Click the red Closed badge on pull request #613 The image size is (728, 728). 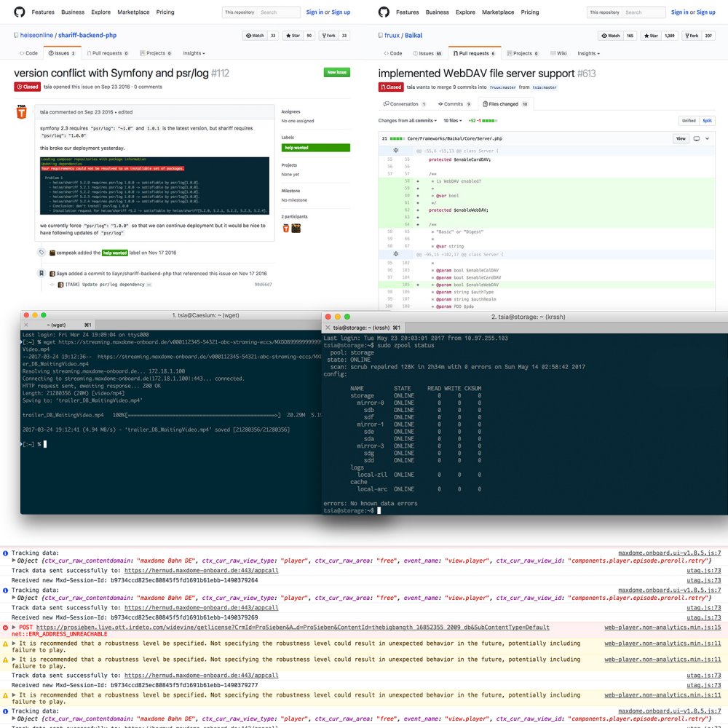391,87
